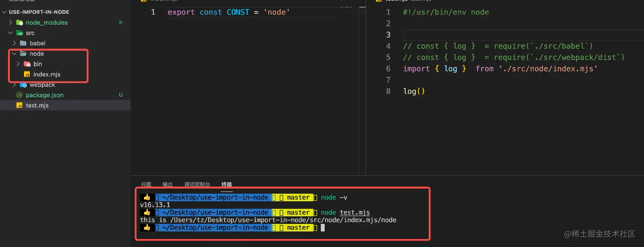Screen dimensions: 644x247
Task: Click line number 1 in the left editor
Action: [x=153, y=12]
